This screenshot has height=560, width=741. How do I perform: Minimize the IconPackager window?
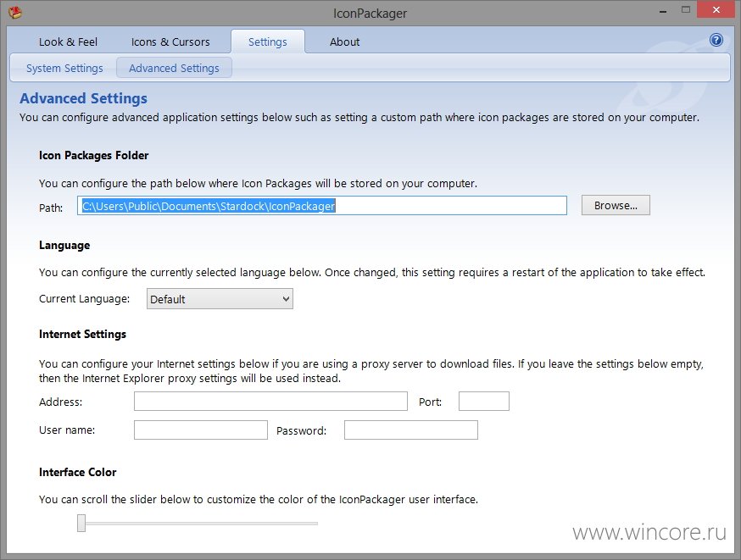pyautogui.click(x=663, y=11)
